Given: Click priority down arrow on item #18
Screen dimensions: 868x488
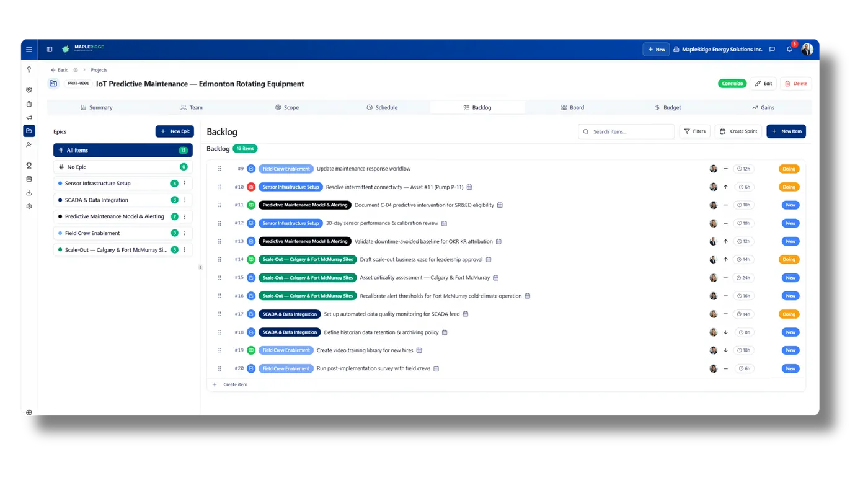Looking at the screenshot, I should coord(725,332).
